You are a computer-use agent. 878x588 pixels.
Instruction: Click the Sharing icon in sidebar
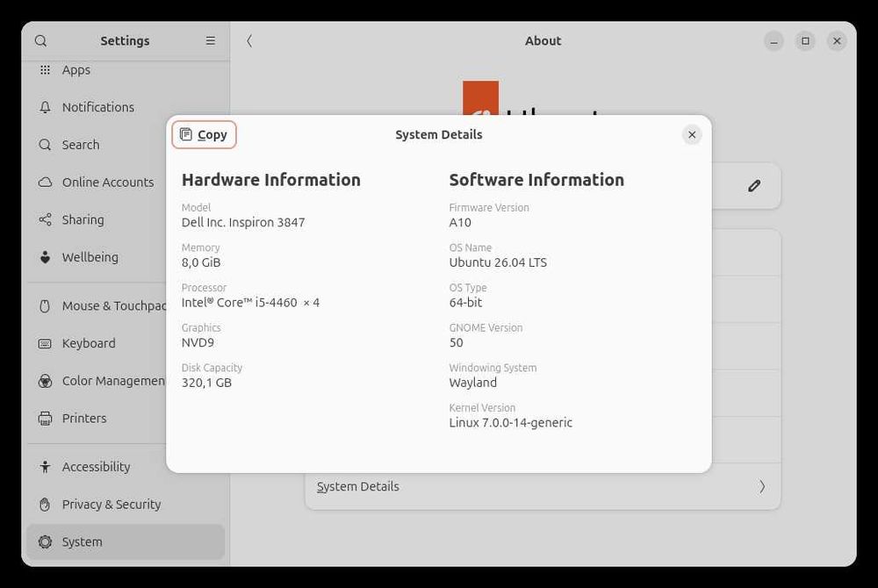[46, 220]
